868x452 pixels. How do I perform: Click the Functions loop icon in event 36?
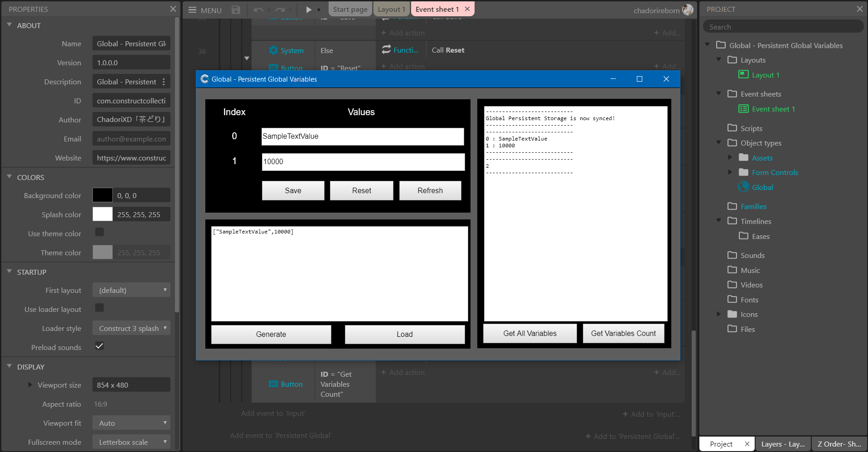coord(386,49)
